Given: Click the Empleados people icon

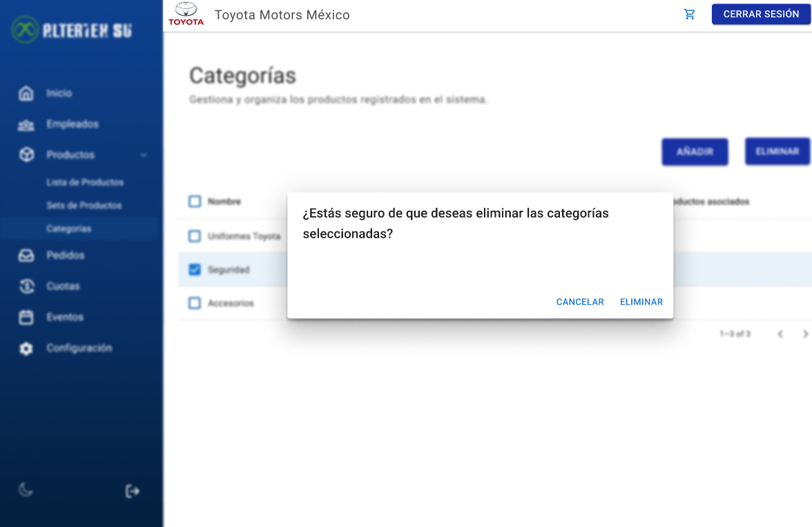Looking at the screenshot, I should tap(26, 124).
